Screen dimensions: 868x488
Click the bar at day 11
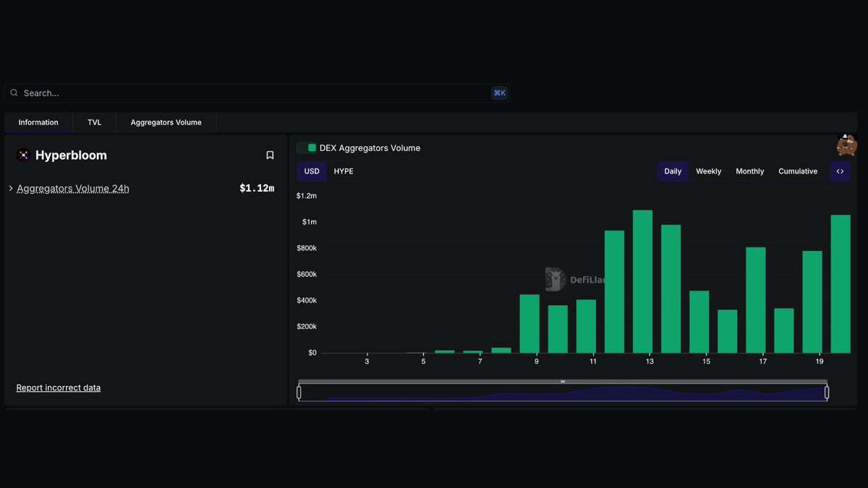coord(587,326)
